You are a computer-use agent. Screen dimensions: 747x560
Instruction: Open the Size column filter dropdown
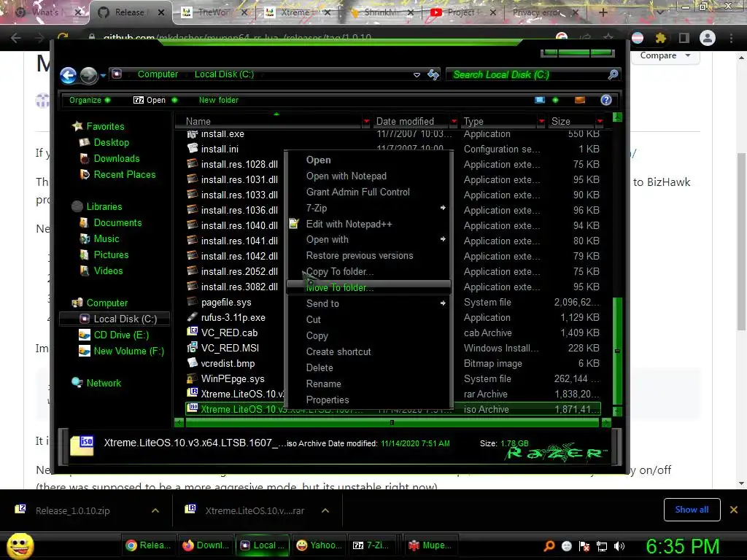[600, 122]
